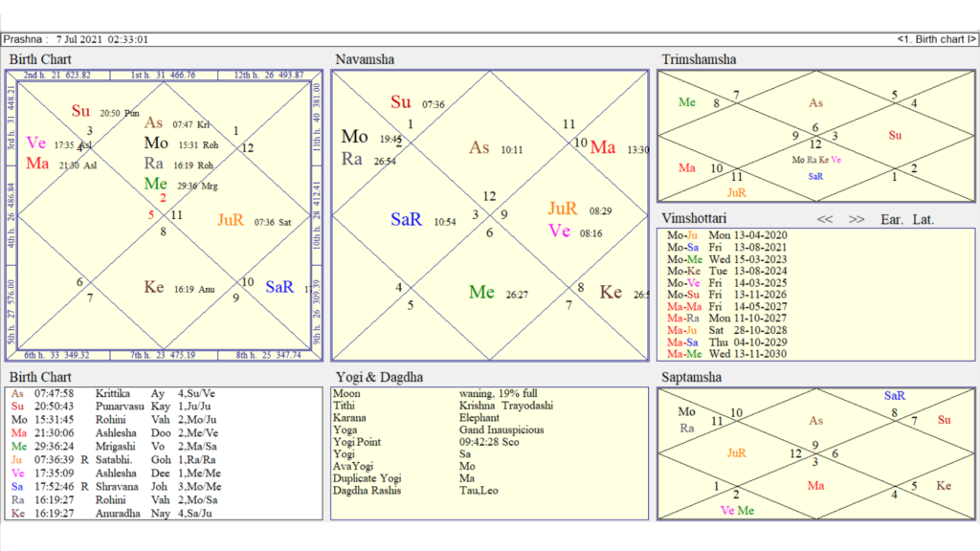Click the 'Trimshamsha' chart title
Viewport: 980px width, 551px height.
[699, 59]
